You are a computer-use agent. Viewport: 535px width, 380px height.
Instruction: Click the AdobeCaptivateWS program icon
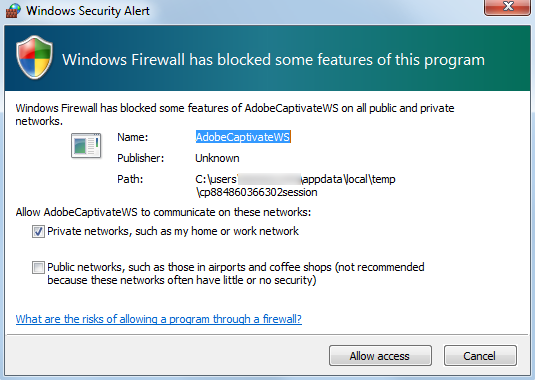click(x=86, y=146)
